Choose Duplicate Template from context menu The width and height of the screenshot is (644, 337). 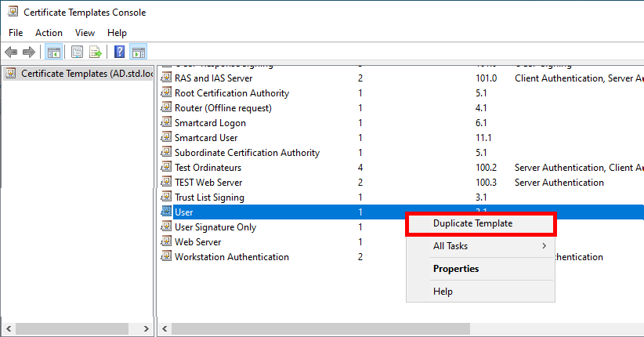480,223
